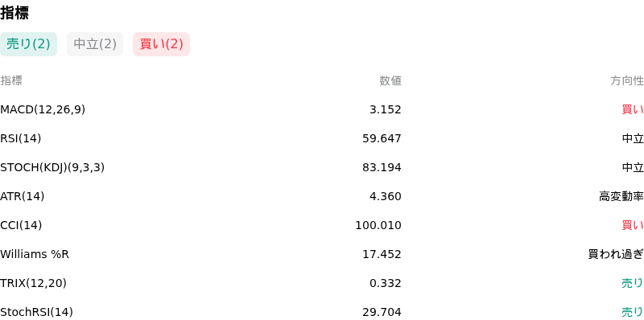Select the 売り(2) filter chip
This screenshot has width=644, height=320.
point(28,44)
